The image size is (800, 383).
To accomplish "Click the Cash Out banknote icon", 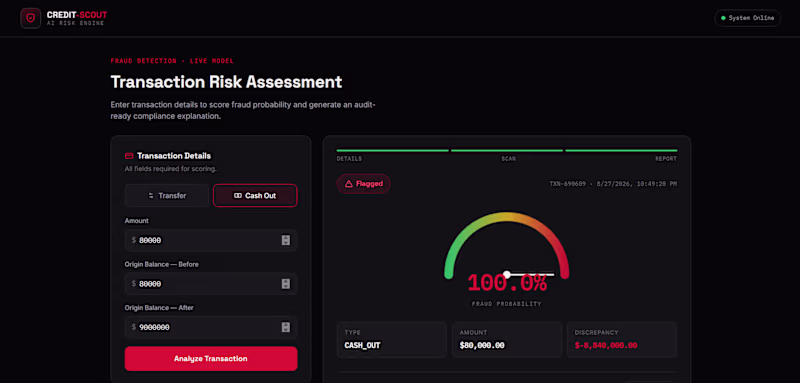I will (x=238, y=195).
